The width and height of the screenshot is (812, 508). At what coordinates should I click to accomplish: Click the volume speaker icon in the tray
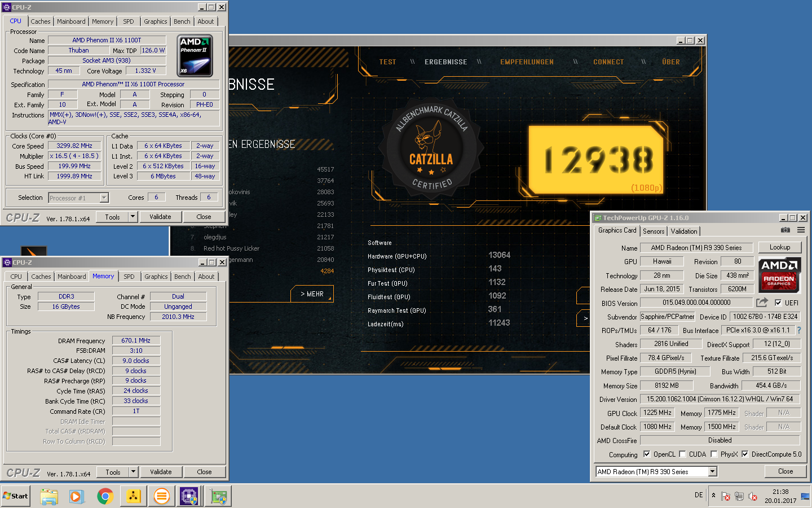pyautogui.click(x=752, y=496)
